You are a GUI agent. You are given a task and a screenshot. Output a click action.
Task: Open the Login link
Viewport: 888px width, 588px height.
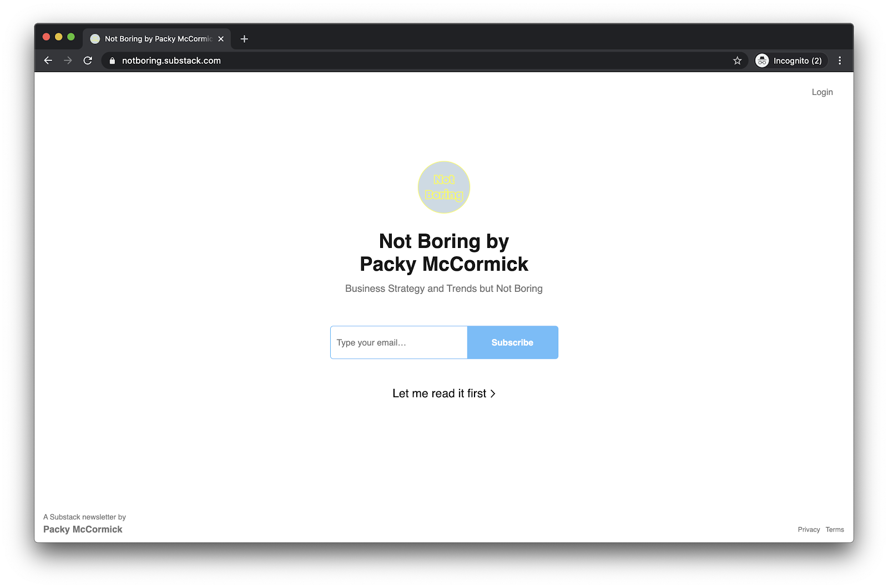coord(822,92)
